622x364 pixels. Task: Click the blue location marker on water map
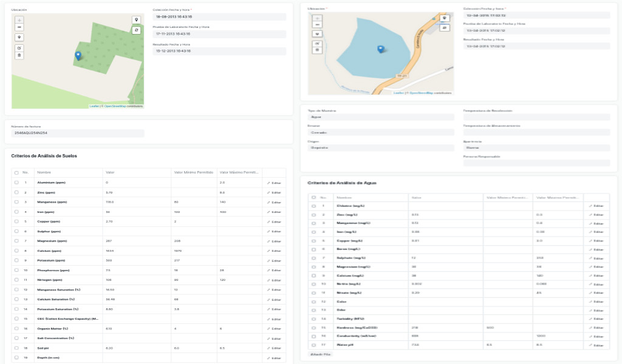click(380, 49)
